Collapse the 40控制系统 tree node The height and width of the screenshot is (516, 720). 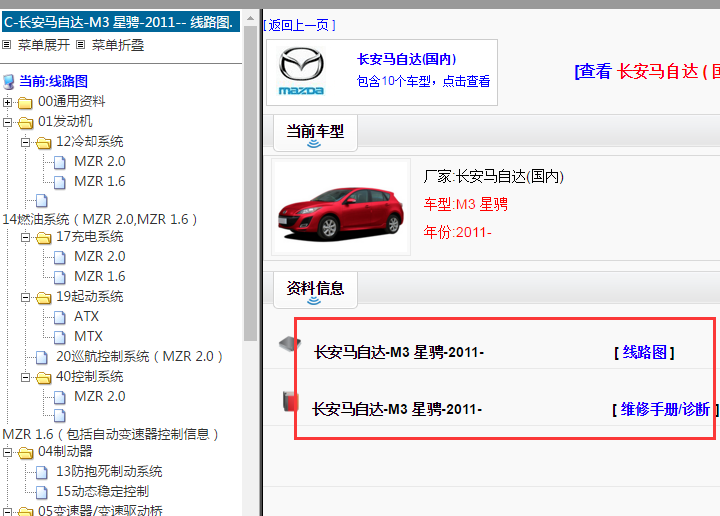click(x=25, y=377)
